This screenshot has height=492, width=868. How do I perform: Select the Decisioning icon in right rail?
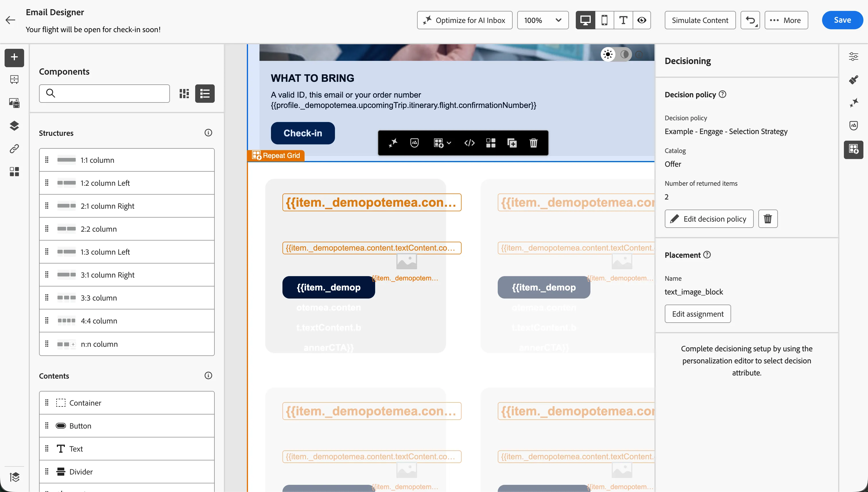point(853,149)
